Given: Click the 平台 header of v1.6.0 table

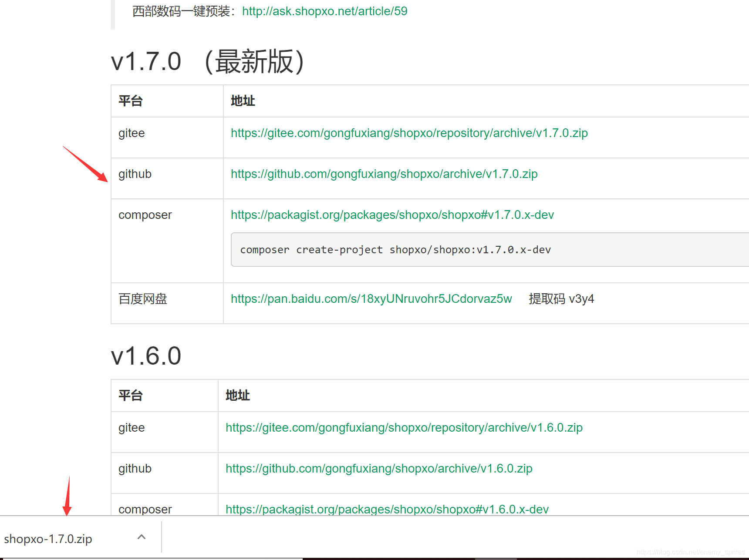Looking at the screenshot, I should click(165, 396).
